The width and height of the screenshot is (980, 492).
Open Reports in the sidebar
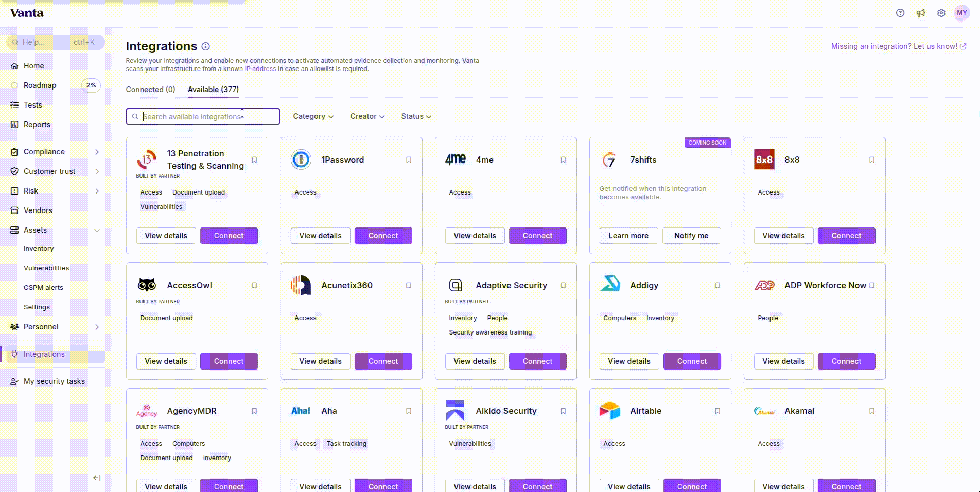(55, 125)
